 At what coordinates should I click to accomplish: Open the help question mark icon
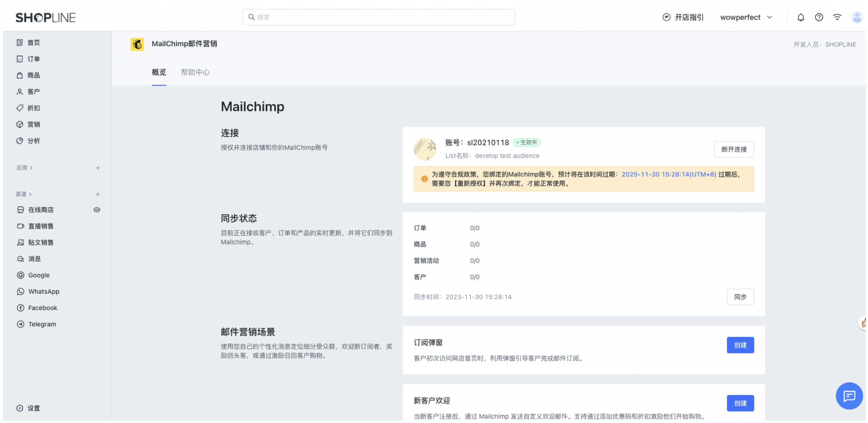(x=819, y=17)
